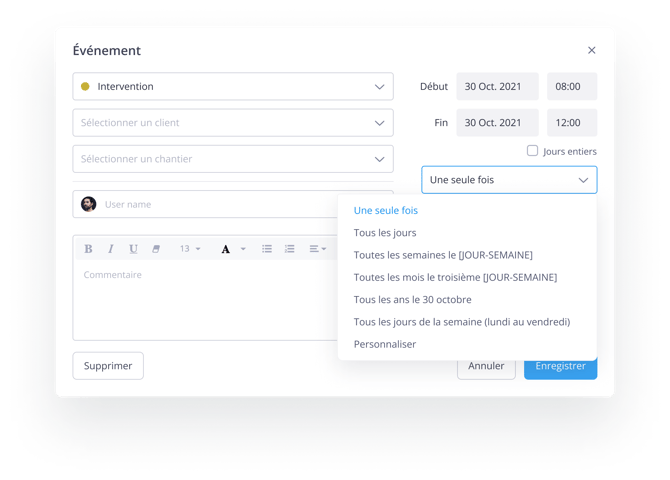
Task: Enable the Jours entiers checkbox
Action: click(x=533, y=151)
